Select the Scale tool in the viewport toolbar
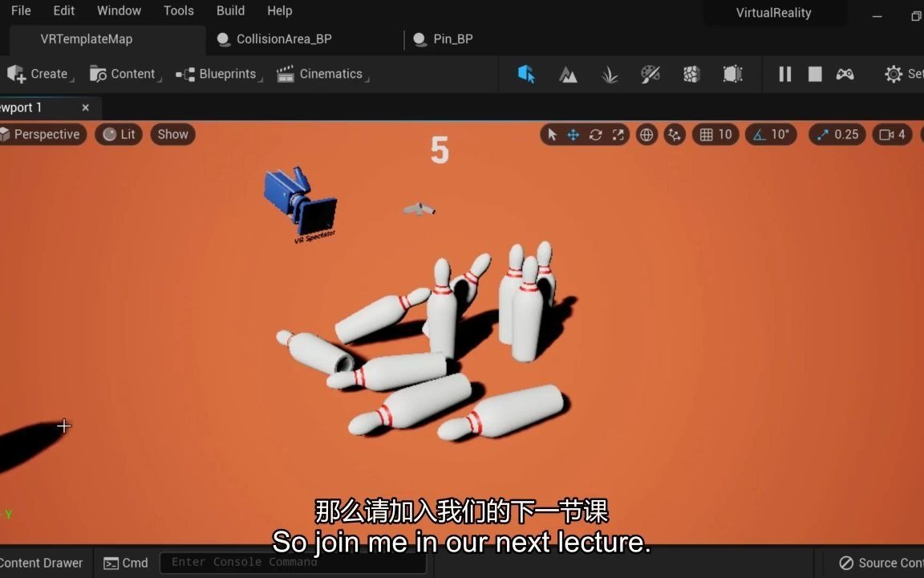Image resolution: width=924 pixels, height=578 pixels. pos(618,134)
